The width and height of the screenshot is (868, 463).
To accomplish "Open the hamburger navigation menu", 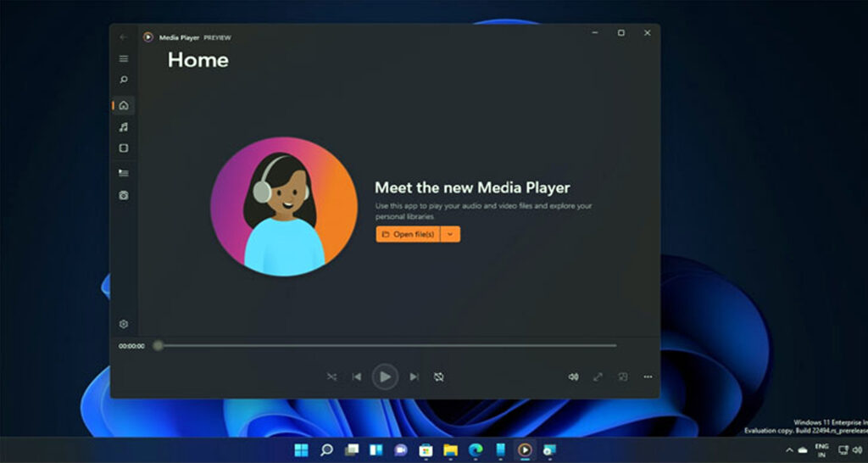I will click(x=124, y=59).
